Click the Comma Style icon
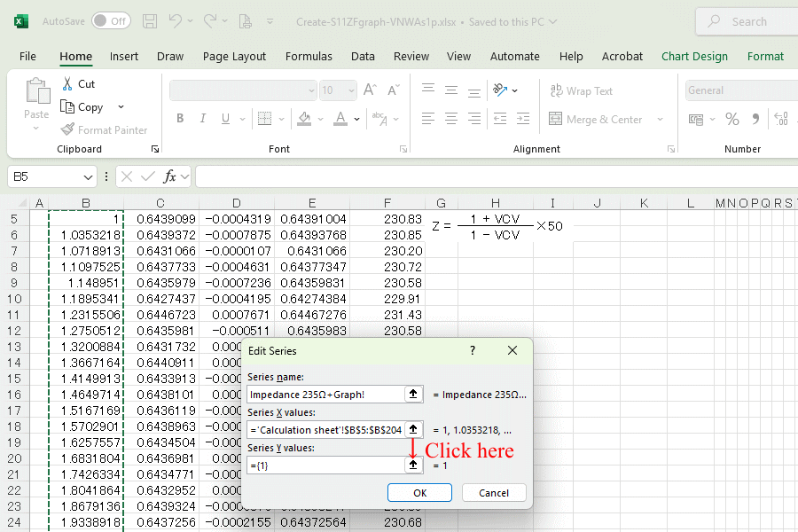Screen dimensions: 798x532 755,119
